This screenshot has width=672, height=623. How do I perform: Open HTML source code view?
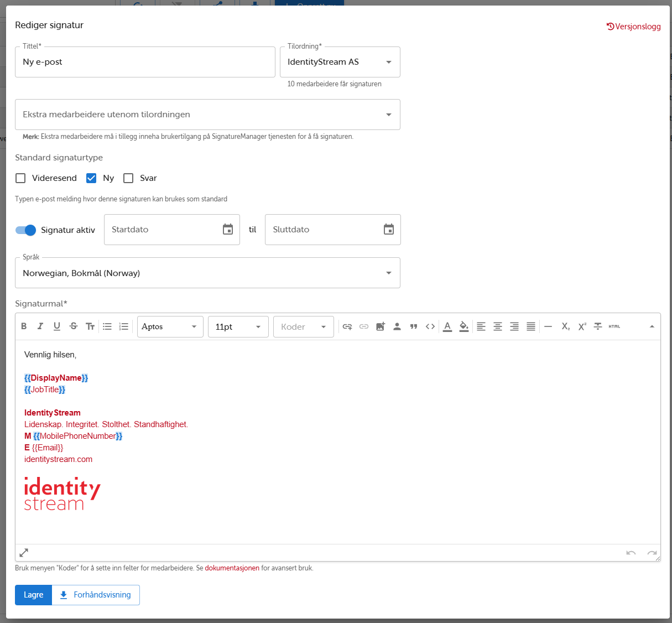(614, 326)
